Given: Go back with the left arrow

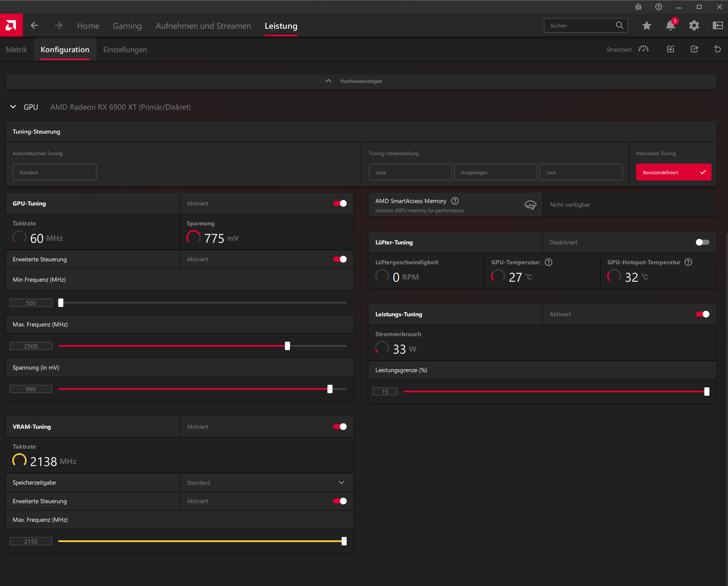Looking at the screenshot, I should pyautogui.click(x=35, y=26).
